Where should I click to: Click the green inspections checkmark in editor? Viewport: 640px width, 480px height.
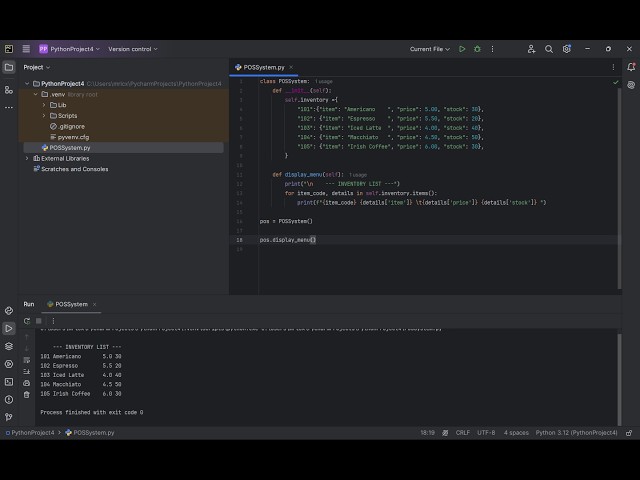coord(616,82)
